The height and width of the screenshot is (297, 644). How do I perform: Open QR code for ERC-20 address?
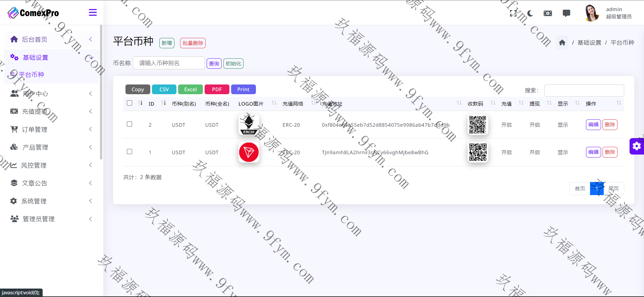tap(478, 125)
